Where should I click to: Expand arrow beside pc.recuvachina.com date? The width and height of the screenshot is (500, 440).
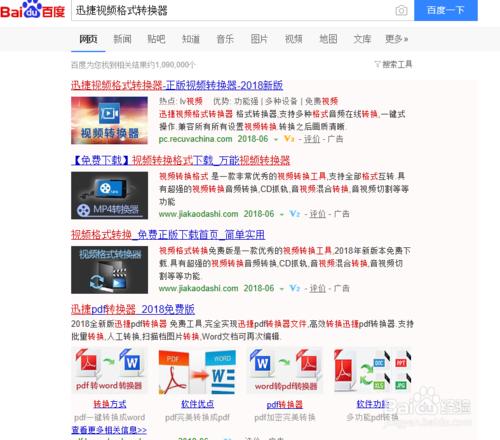click(x=276, y=139)
